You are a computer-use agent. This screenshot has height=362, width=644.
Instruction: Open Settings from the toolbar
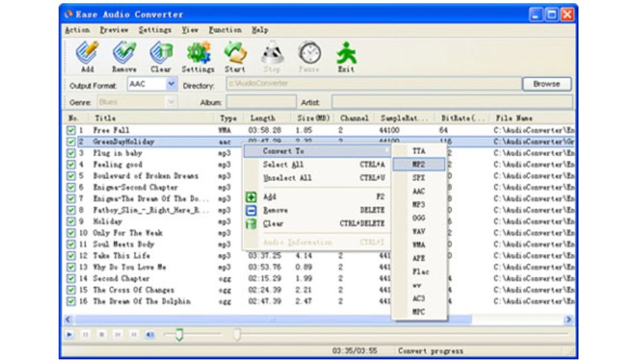point(198,56)
